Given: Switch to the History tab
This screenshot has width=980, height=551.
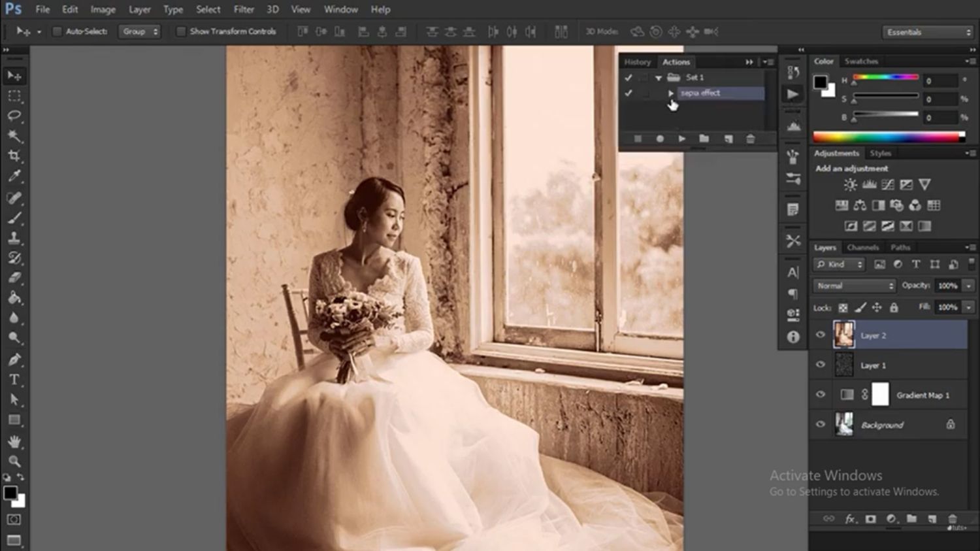Looking at the screenshot, I should 638,62.
